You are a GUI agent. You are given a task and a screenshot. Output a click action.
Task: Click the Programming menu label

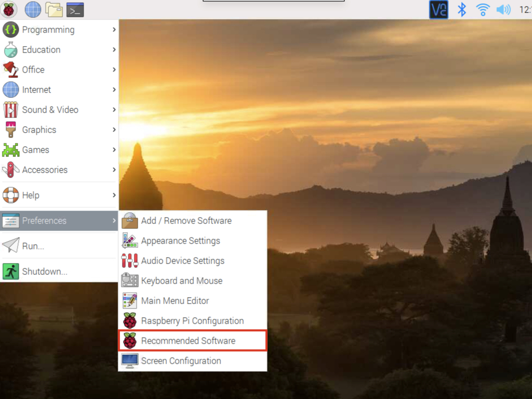point(48,30)
